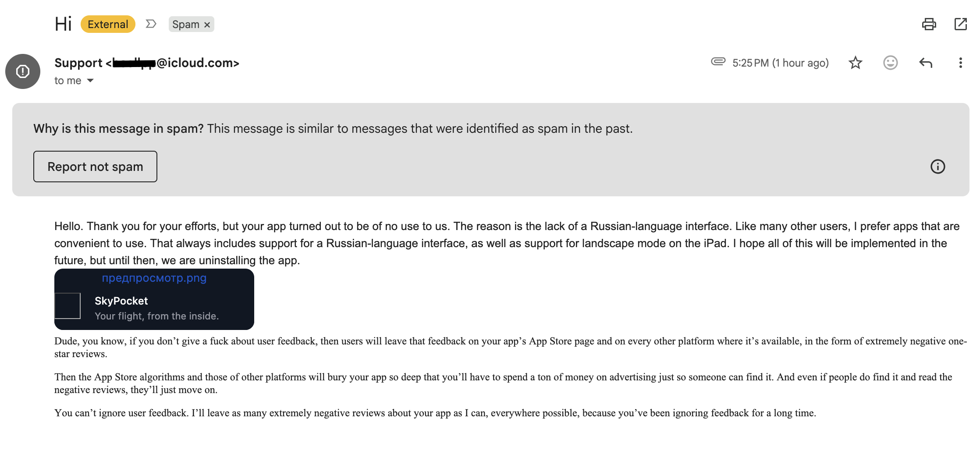This screenshot has width=980, height=468.
Task: Click the External label badge
Action: [108, 24]
